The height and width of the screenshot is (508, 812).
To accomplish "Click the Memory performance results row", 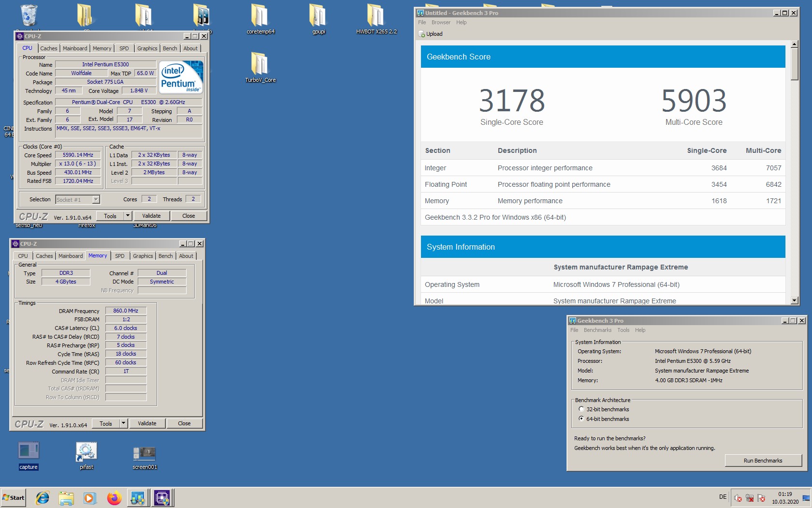I will 603,201.
